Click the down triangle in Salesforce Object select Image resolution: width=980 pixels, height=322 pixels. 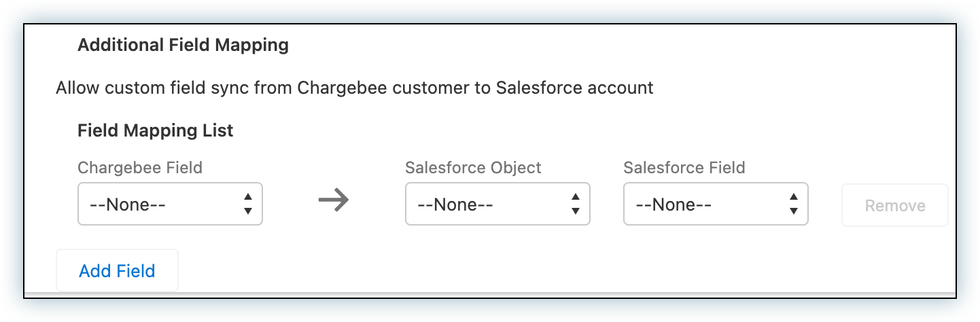(576, 211)
